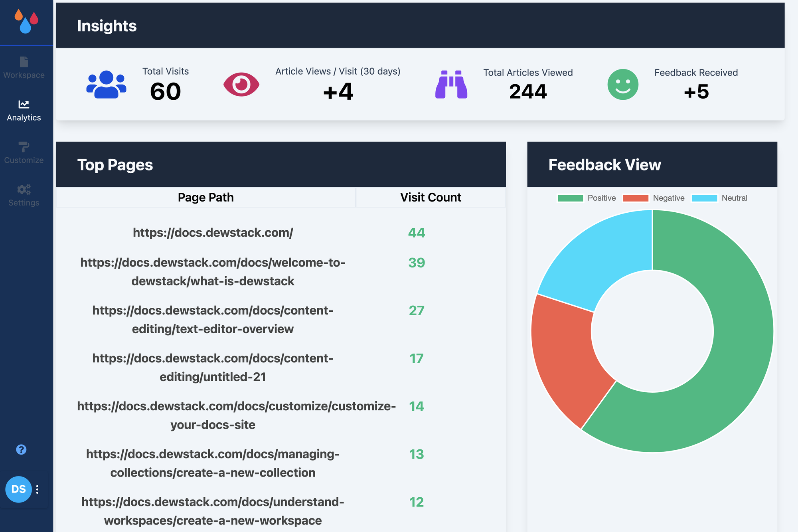The image size is (798, 532).
Task: Click the DS user avatar
Action: (18, 489)
